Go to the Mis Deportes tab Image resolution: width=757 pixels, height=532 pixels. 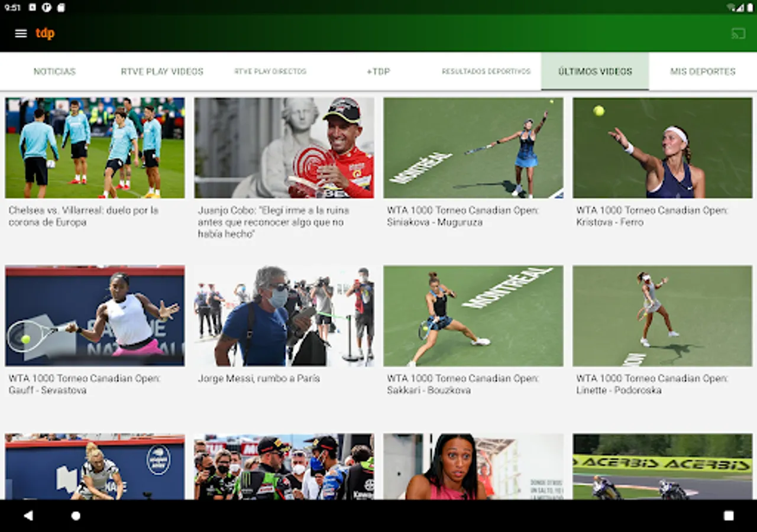pos(703,72)
